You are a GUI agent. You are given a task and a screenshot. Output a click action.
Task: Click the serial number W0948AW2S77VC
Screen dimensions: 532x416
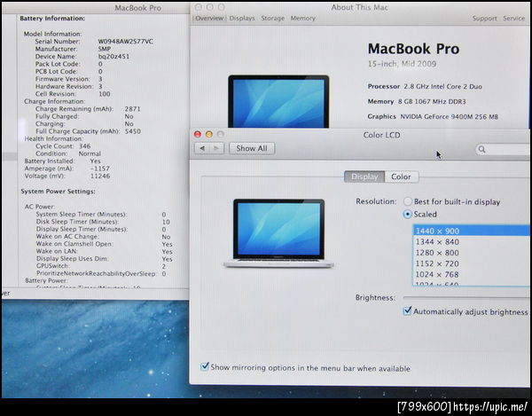pos(125,42)
